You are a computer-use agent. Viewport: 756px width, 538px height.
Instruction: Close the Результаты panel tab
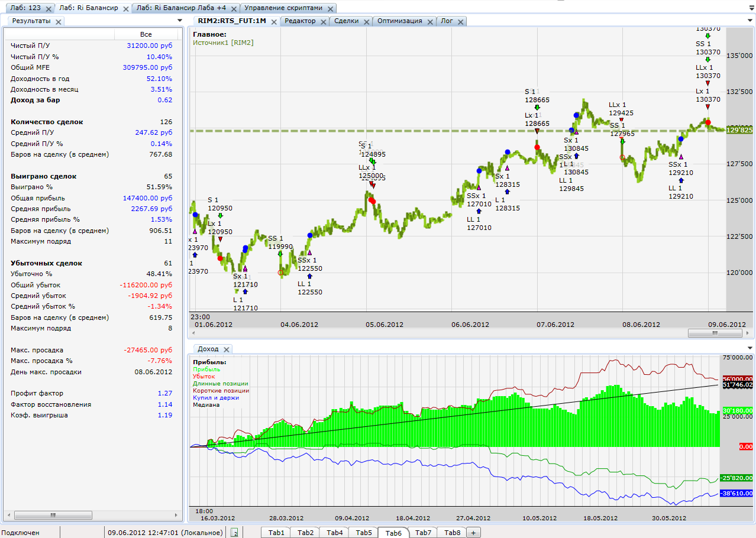[57, 21]
